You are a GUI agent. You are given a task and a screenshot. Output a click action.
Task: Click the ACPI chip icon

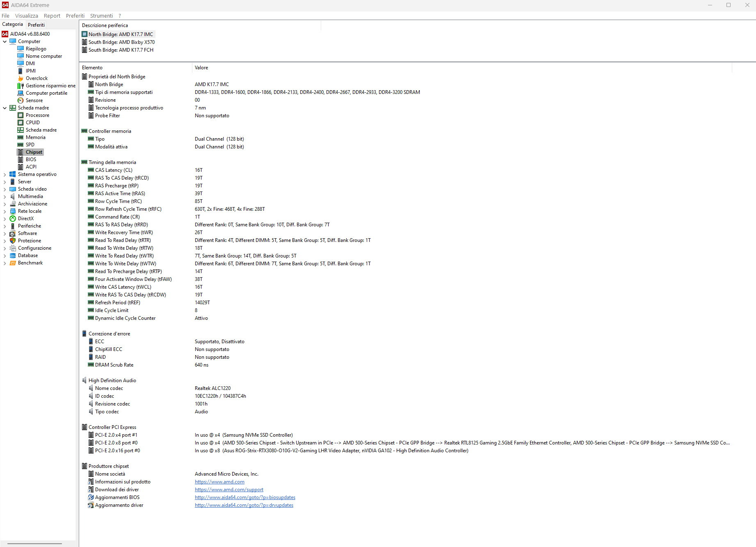[21, 167]
